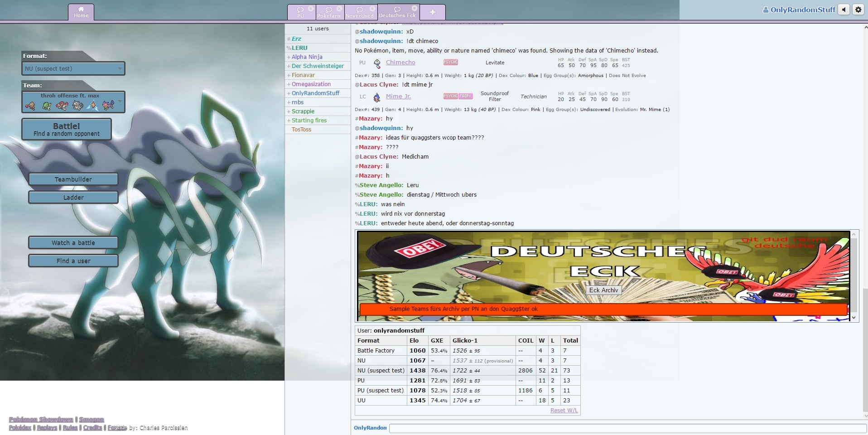
Task: Click the Elo value 1438 in table
Action: tap(418, 371)
